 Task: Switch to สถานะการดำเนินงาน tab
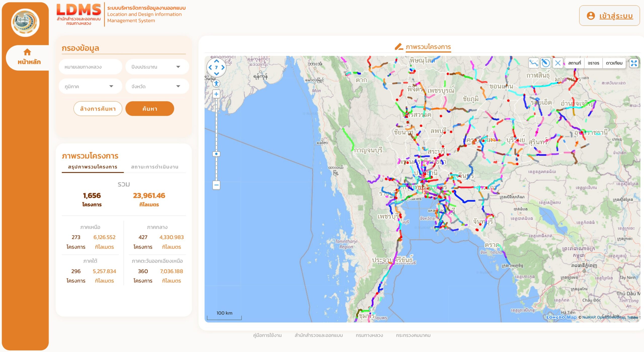[154, 167]
